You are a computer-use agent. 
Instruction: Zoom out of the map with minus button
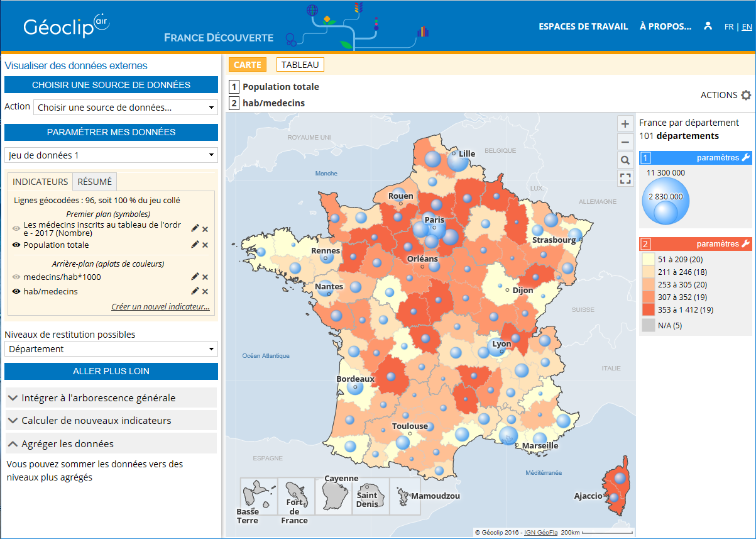click(x=625, y=142)
